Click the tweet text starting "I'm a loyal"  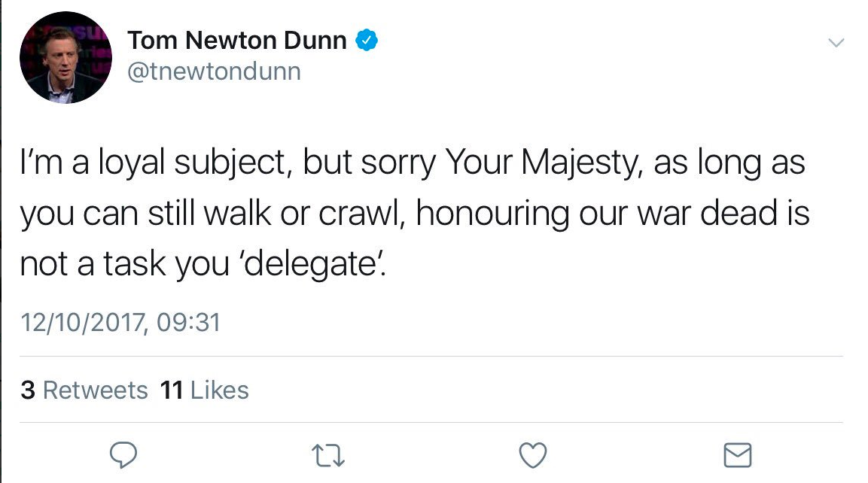415,213
